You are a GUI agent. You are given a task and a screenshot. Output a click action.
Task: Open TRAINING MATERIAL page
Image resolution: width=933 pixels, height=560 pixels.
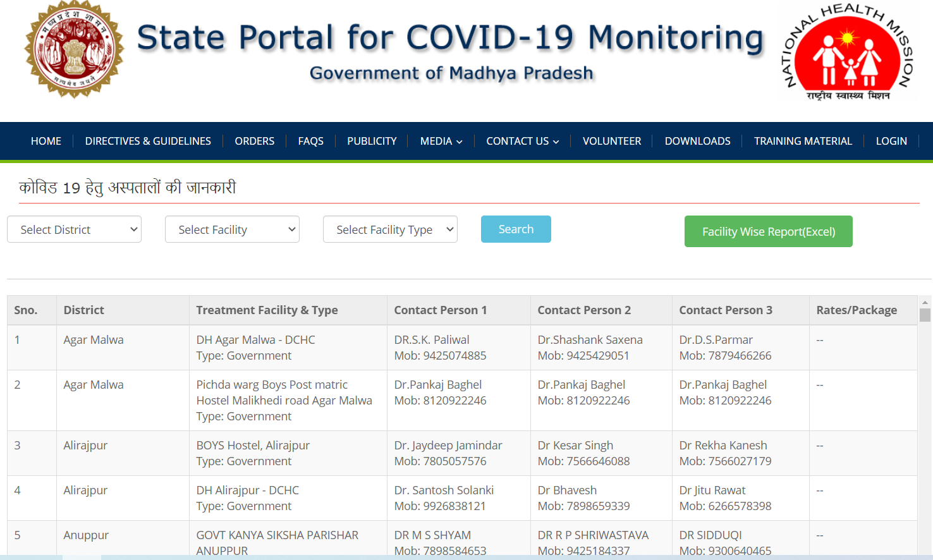[x=803, y=141]
